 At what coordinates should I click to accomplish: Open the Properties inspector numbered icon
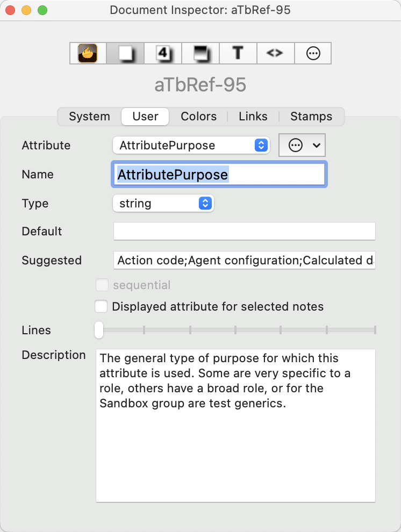tap(162, 53)
